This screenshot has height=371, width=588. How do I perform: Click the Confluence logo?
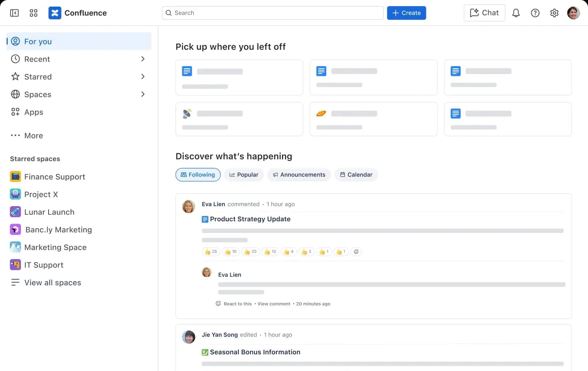tap(55, 13)
